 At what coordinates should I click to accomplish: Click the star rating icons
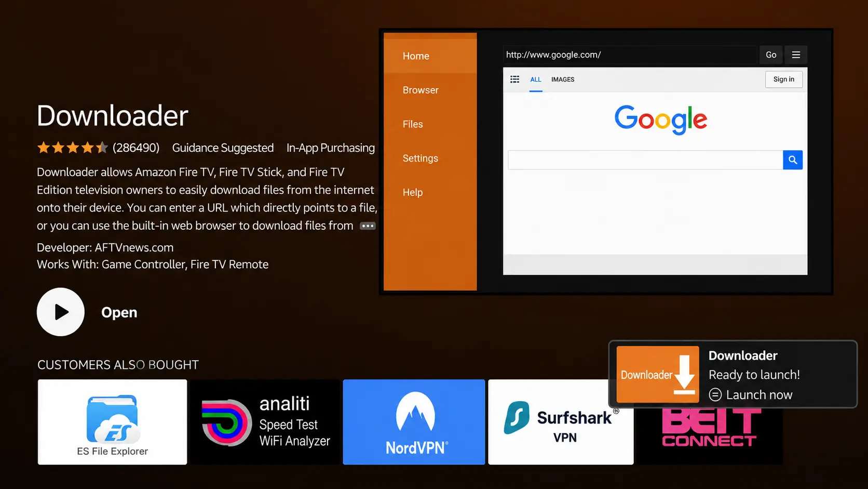(73, 148)
